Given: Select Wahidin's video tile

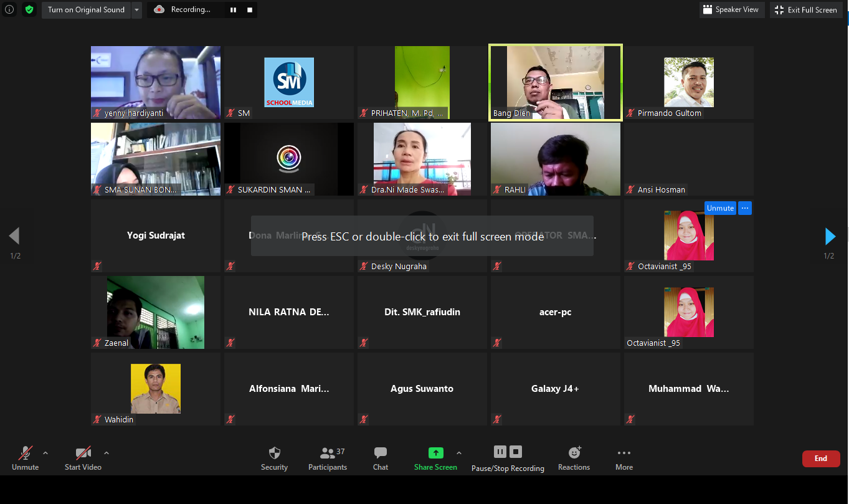Looking at the screenshot, I should [156, 389].
